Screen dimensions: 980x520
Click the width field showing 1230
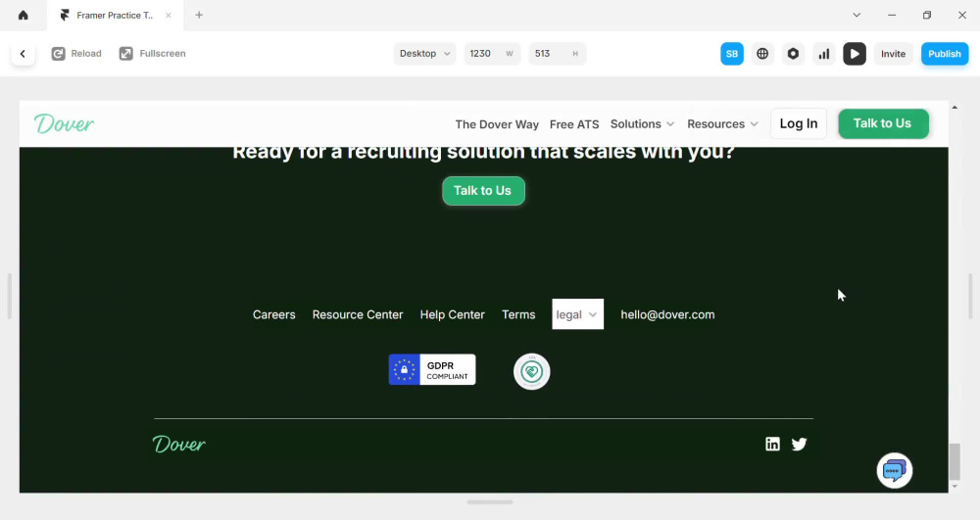(x=492, y=54)
